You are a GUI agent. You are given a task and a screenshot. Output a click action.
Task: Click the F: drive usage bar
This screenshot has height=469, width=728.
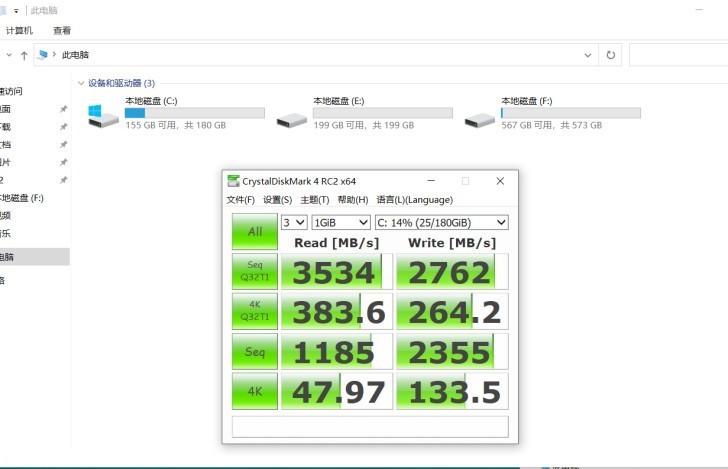(x=571, y=113)
